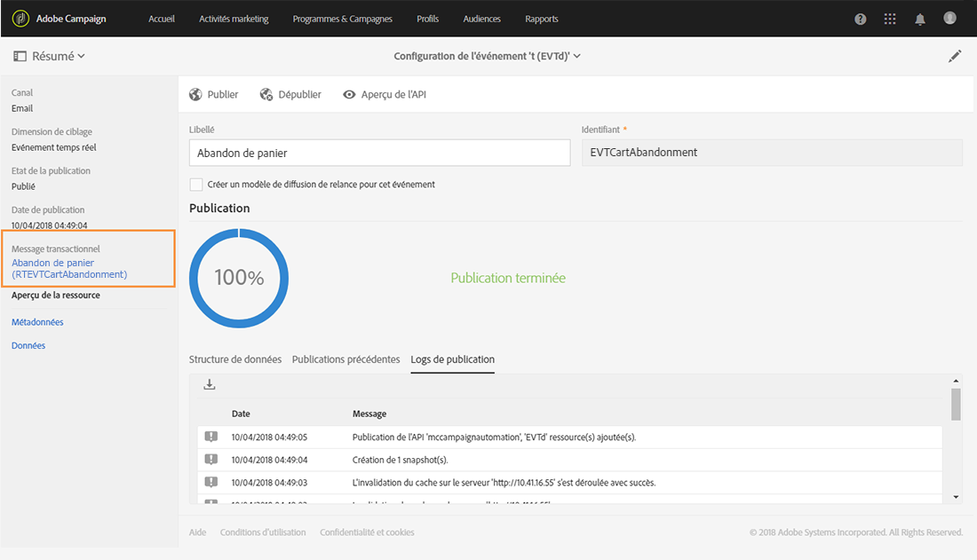Click the 'Publication terminée' status text

click(508, 278)
